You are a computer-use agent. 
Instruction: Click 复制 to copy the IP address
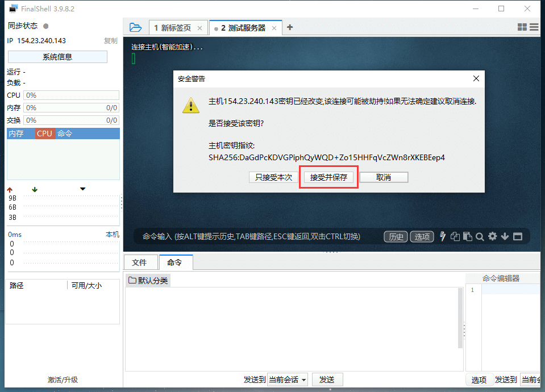pyautogui.click(x=110, y=40)
